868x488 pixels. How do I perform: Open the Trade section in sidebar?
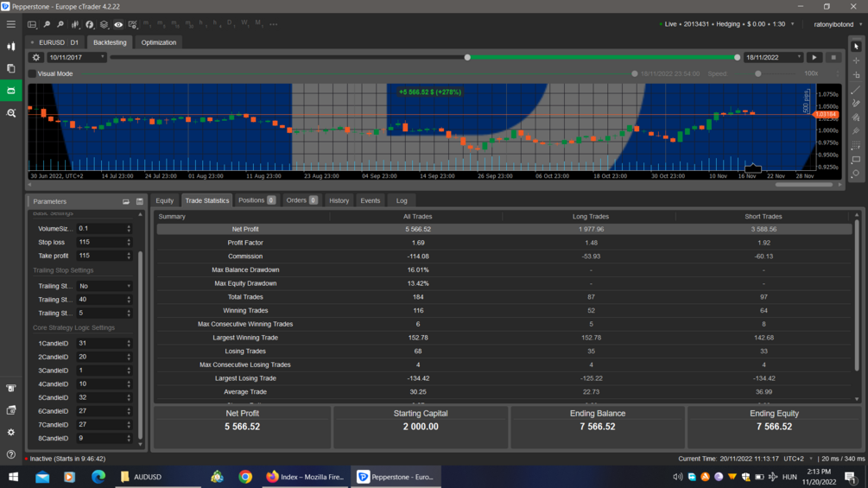(11, 47)
